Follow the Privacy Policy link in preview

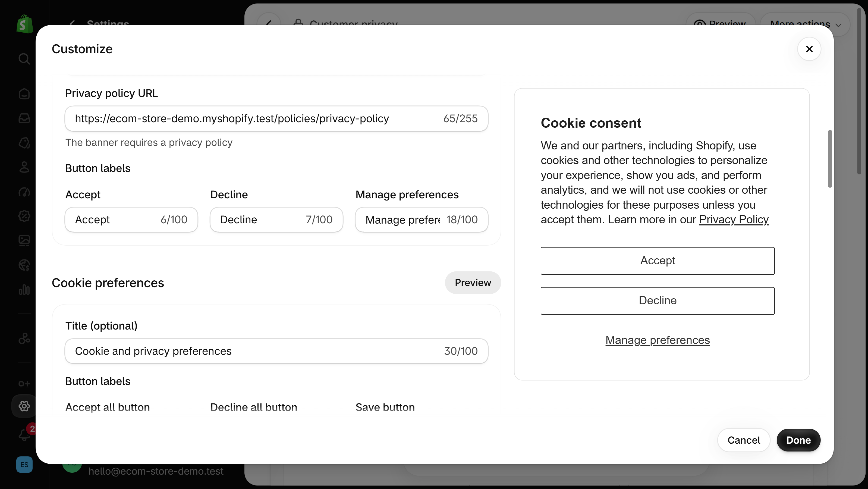point(734,220)
